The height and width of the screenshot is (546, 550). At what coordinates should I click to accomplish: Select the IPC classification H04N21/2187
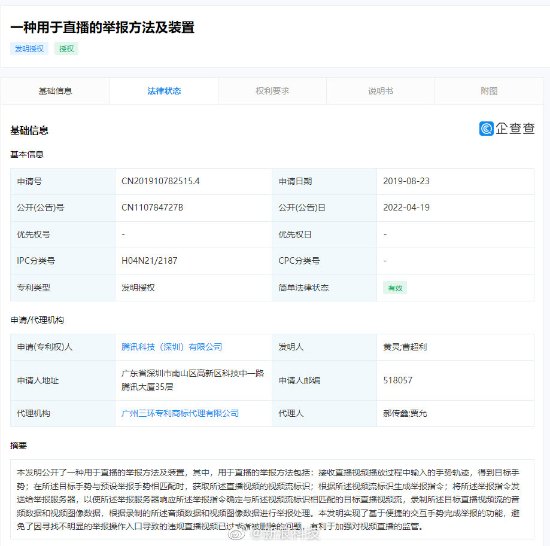pyautogui.click(x=149, y=261)
